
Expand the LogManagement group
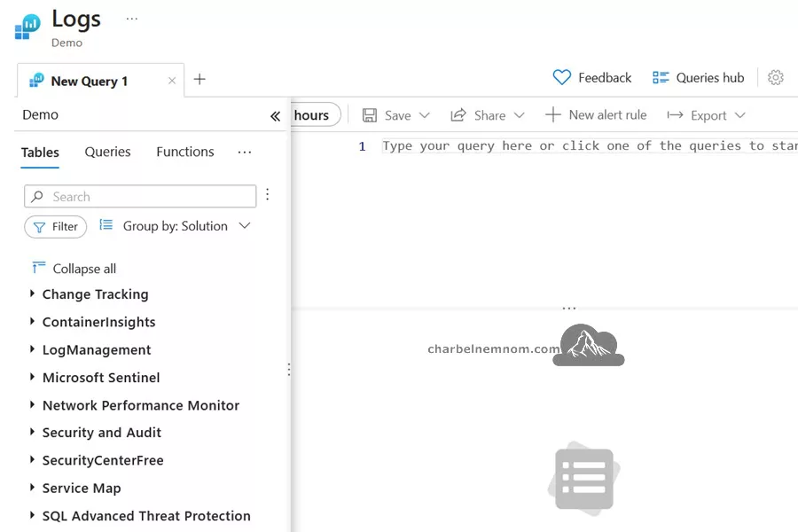[32, 349]
